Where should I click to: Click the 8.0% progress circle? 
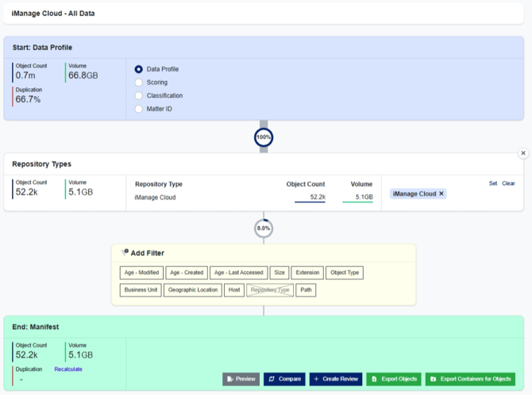click(x=264, y=228)
